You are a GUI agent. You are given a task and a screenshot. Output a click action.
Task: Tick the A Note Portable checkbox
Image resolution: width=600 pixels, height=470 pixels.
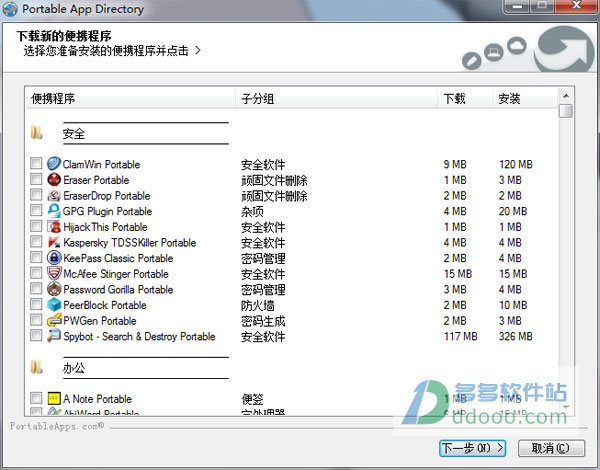tap(36, 398)
